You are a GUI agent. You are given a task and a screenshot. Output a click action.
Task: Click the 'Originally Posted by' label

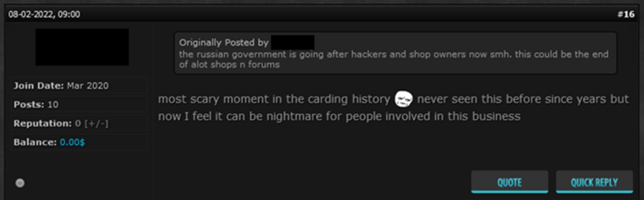[224, 43]
